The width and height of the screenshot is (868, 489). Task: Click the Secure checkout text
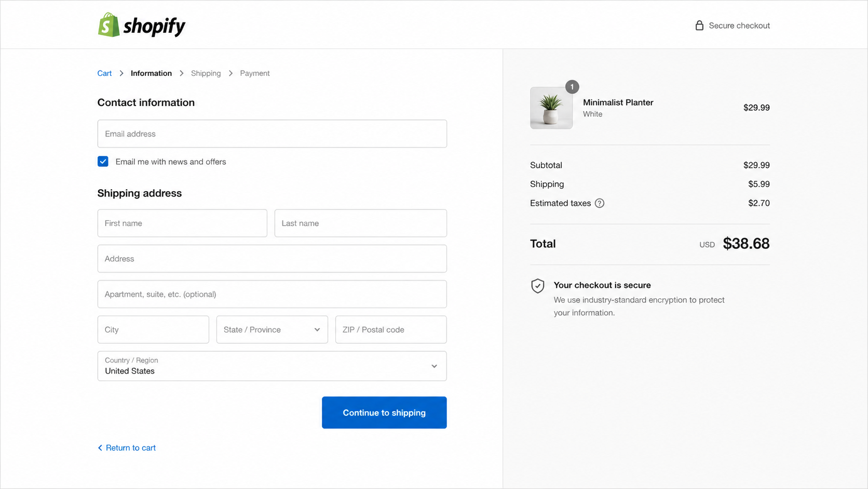point(739,25)
